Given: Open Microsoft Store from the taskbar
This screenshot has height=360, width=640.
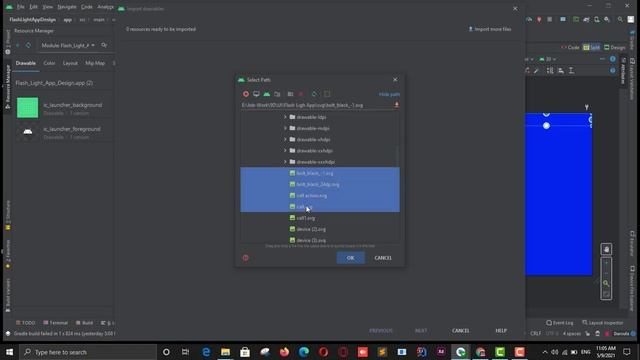Looking at the screenshot, I should [245, 352].
